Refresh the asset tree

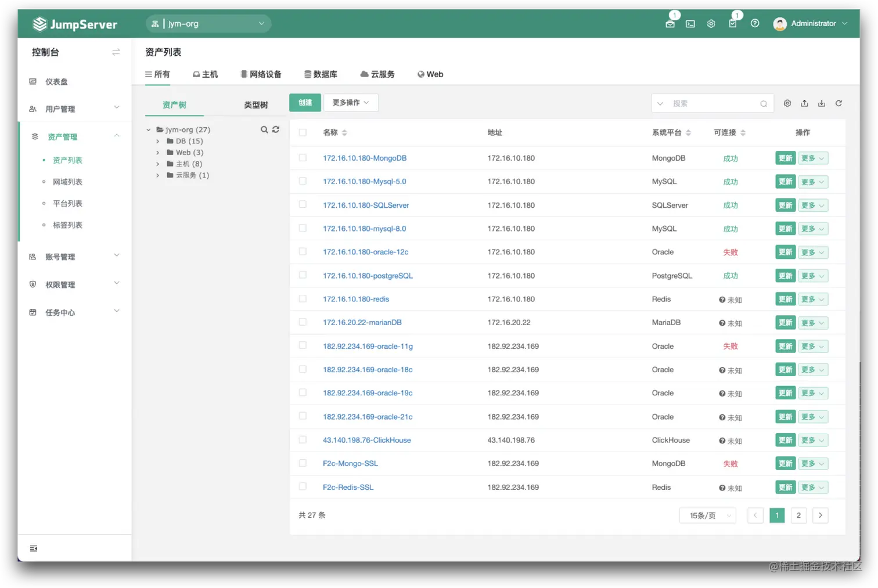pos(276,129)
